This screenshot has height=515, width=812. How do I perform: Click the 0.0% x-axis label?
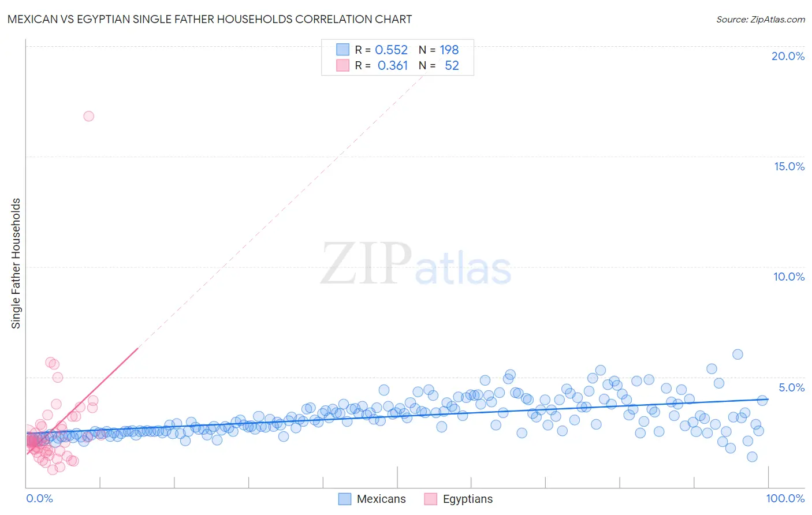click(39, 498)
